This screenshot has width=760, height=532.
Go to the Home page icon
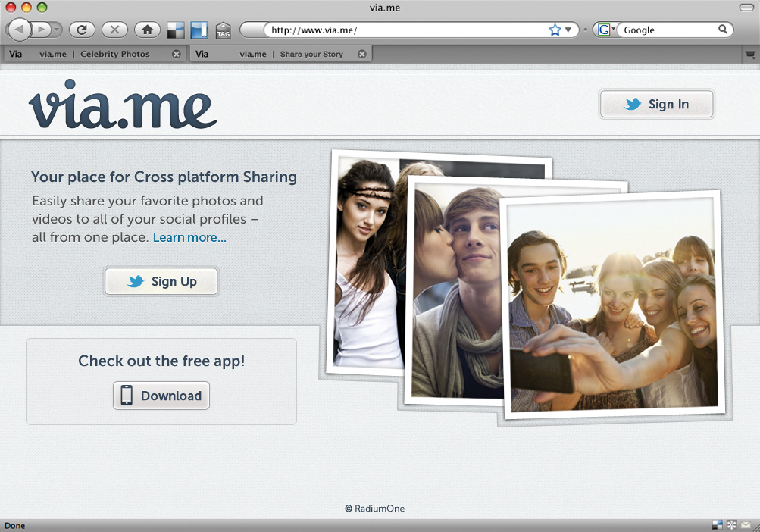click(147, 30)
